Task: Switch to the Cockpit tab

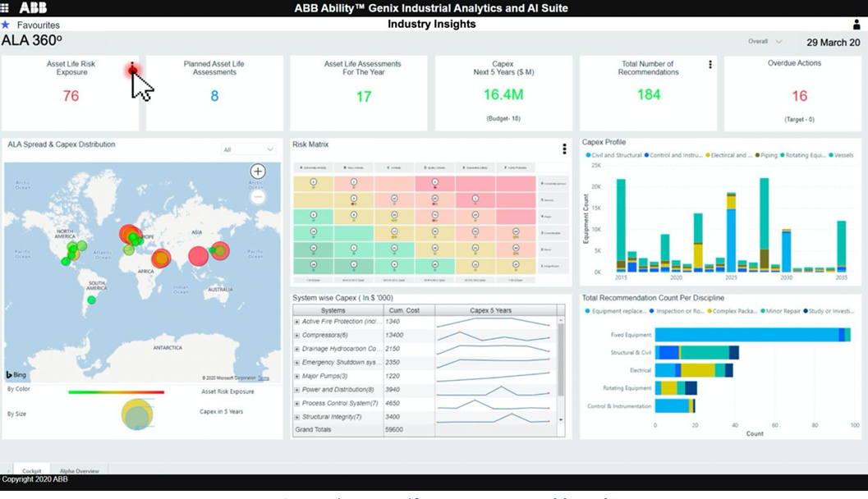Action: 32,470
